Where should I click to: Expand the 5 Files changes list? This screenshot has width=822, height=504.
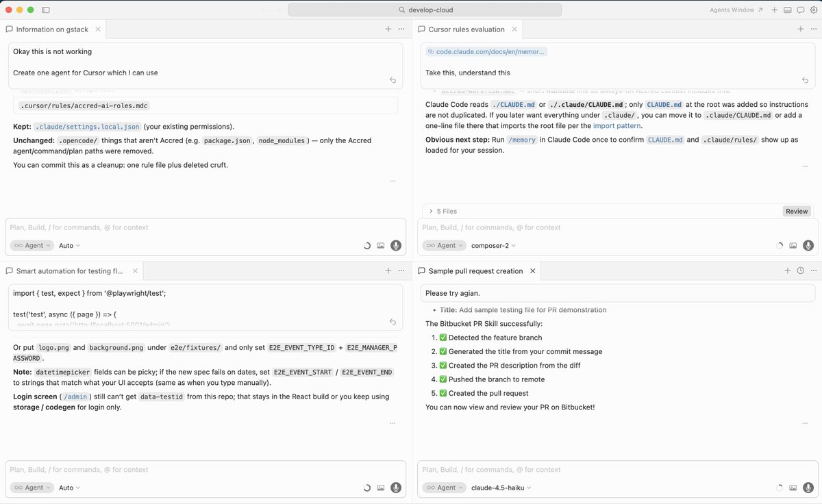pos(443,211)
